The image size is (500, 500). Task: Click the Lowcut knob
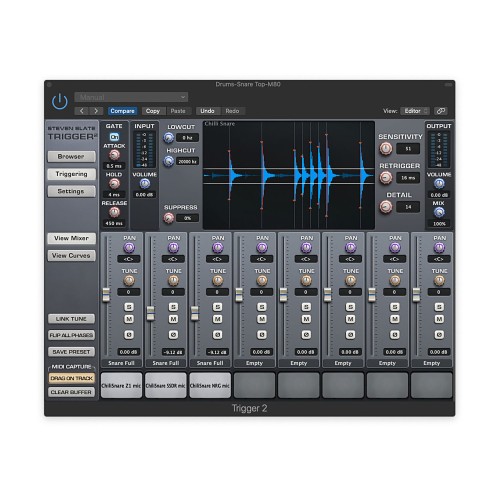click(x=169, y=137)
